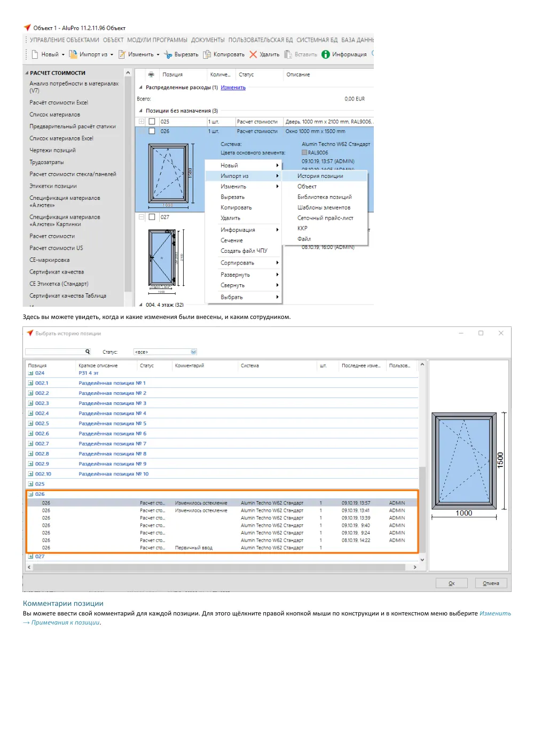
Task: Choose Библиотека позиций in submenu
Action: click(325, 197)
